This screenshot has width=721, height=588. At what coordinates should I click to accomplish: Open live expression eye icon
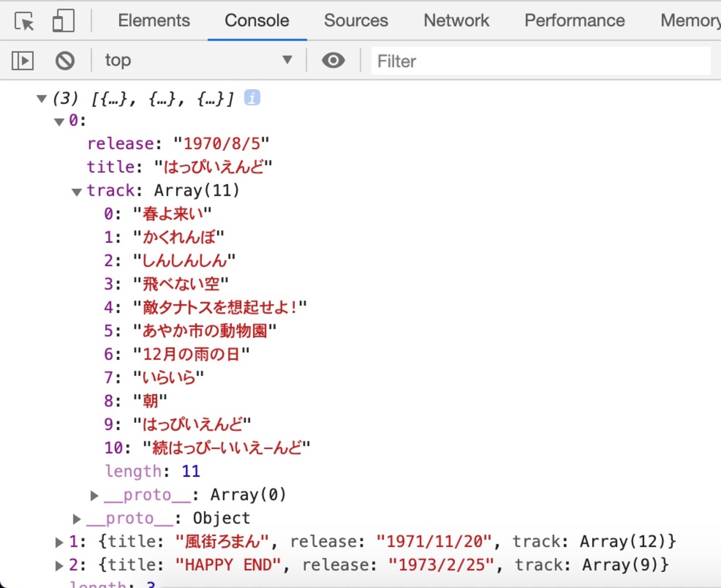(x=333, y=60)
